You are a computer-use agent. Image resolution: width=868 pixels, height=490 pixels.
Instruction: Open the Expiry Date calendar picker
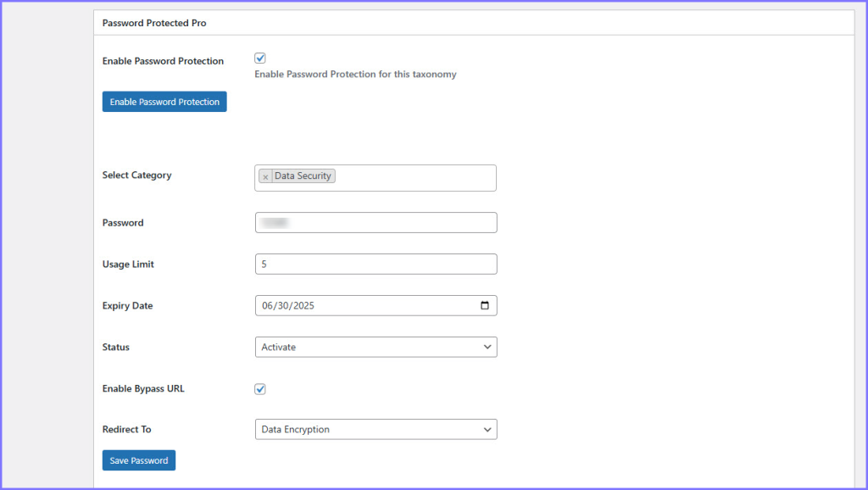click(484, 305)
